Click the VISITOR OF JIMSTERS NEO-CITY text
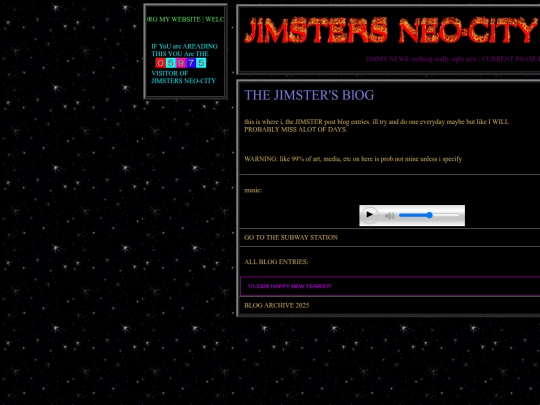Image resolution: width=540 pixels, height=405 pixels. (184, 77)
